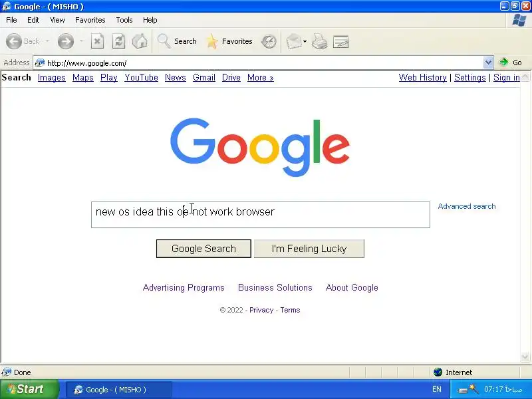The width and height of the screenshot is (532, 399).
Task: Click the scrollbar up arrow
Action: pyautogui.click(x=525, y=77)
